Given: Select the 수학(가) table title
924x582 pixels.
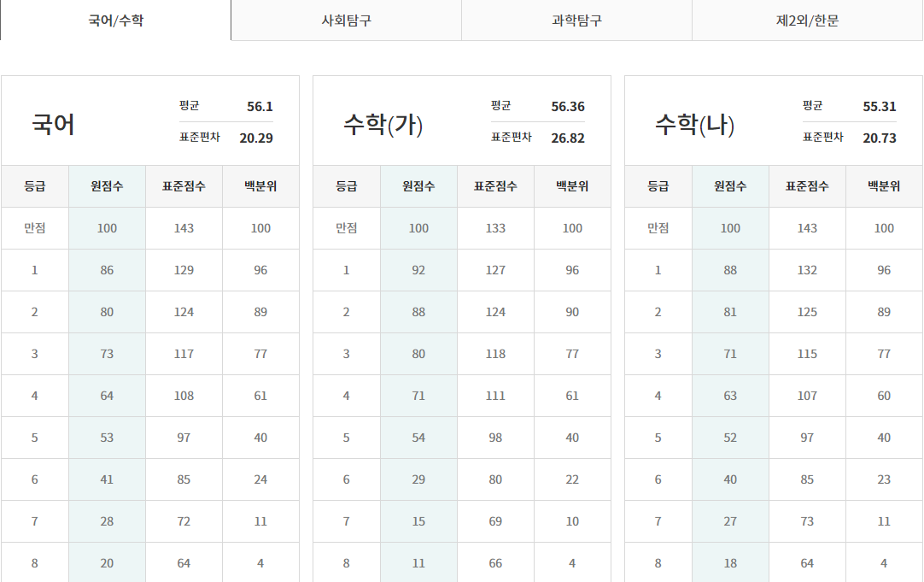Looking at the screenshot, I should coord(383,126).
